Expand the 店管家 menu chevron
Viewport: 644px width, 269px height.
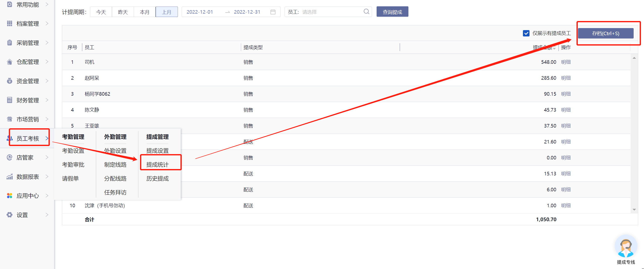47,157
